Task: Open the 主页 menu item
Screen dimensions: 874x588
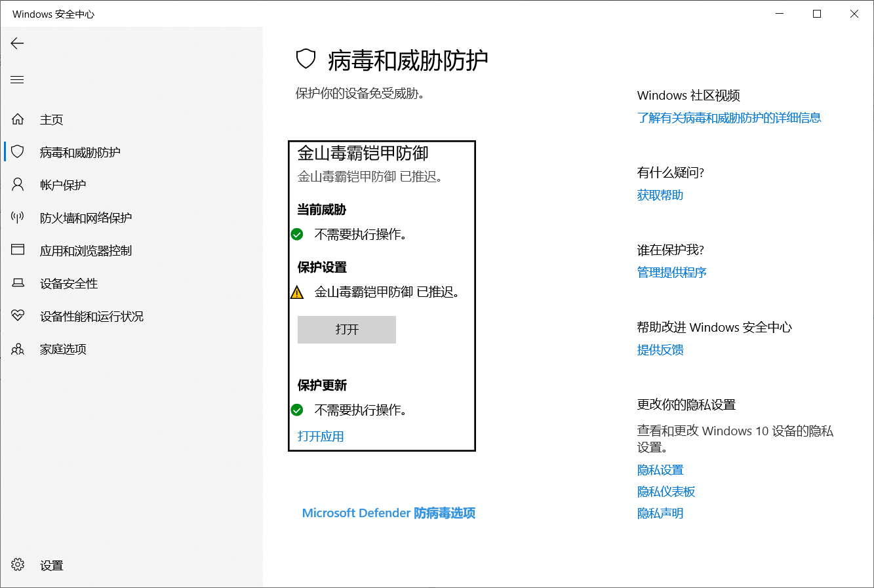Action: coord(50,119)
